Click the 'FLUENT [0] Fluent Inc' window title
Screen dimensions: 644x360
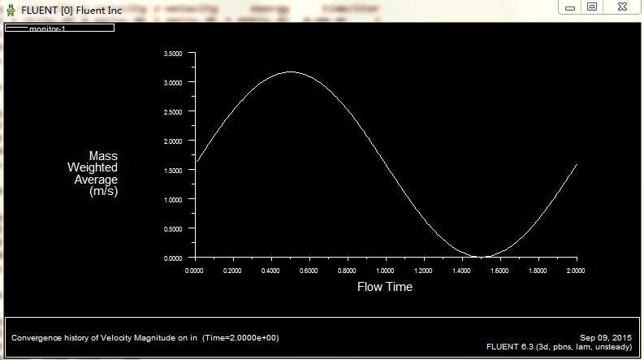pyautogui.click(x=71, y=11)
